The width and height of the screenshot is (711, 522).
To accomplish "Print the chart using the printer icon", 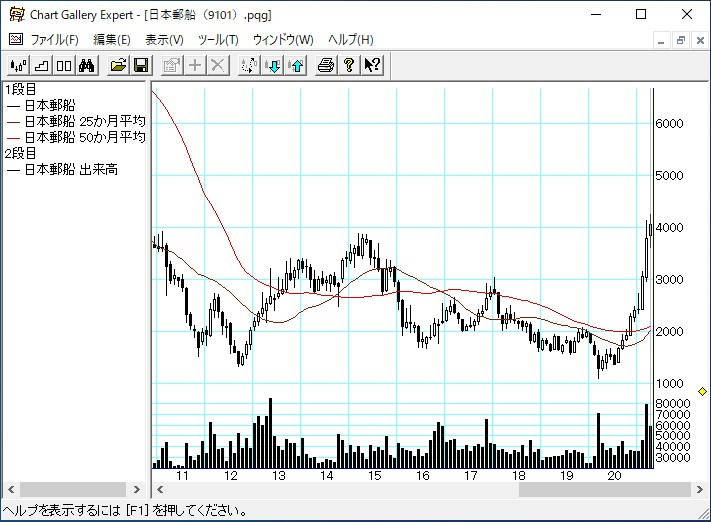I will coord(326,66).
